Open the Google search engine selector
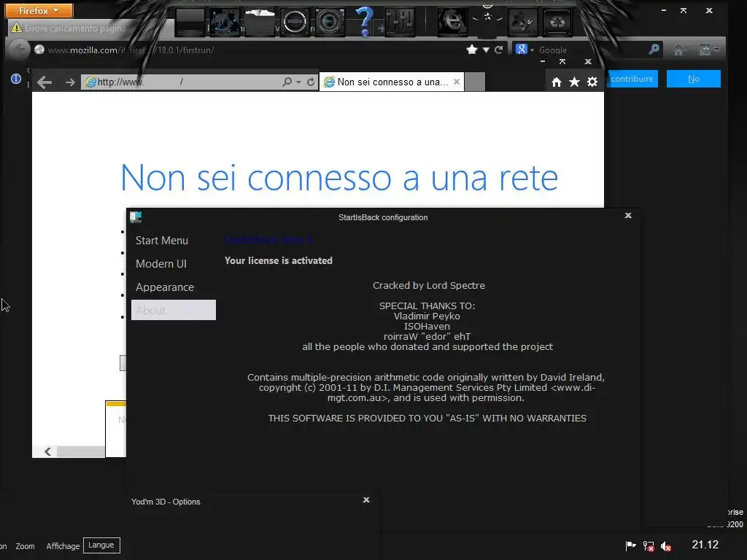 click(x=524, y=49)
